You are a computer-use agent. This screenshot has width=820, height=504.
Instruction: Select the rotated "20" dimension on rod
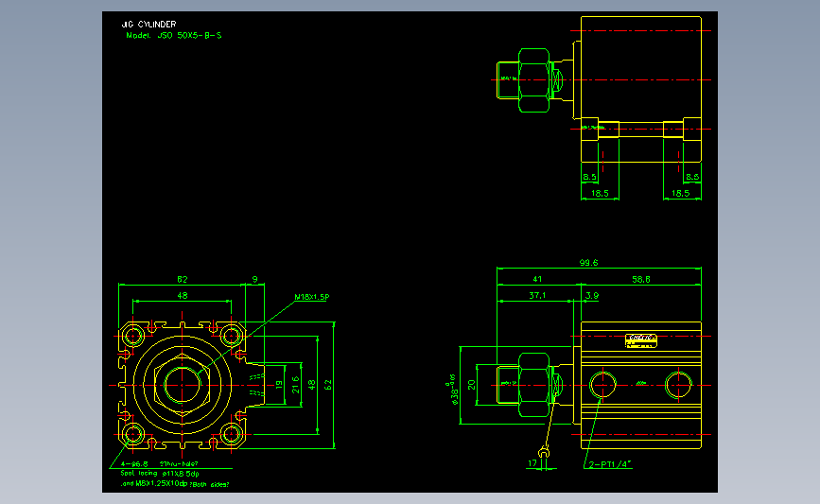pos(472,385)
